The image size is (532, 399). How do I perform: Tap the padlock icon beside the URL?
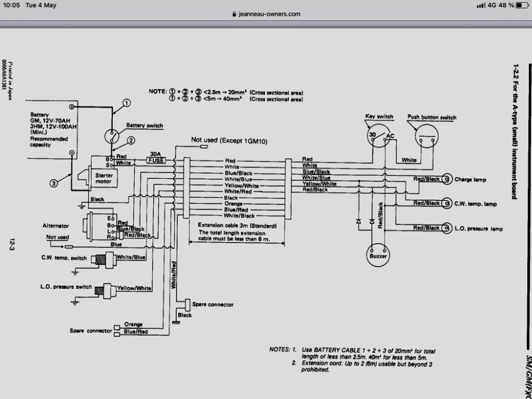coord(234,14)
